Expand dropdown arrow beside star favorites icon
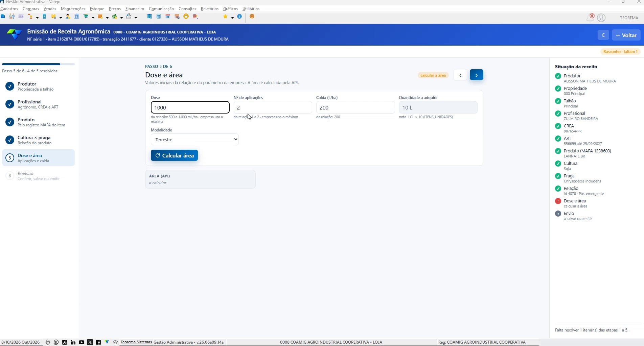This screenshot has width=644, height=346. coord(232,18)
